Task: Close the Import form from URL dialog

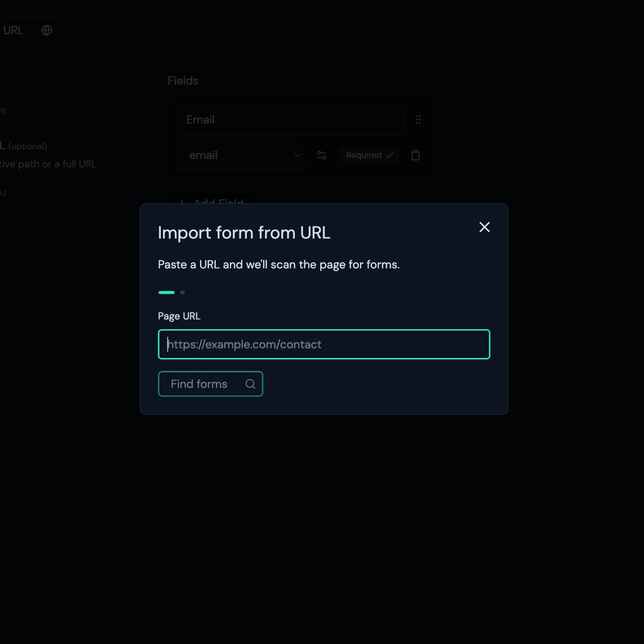Action: point(484,227)
